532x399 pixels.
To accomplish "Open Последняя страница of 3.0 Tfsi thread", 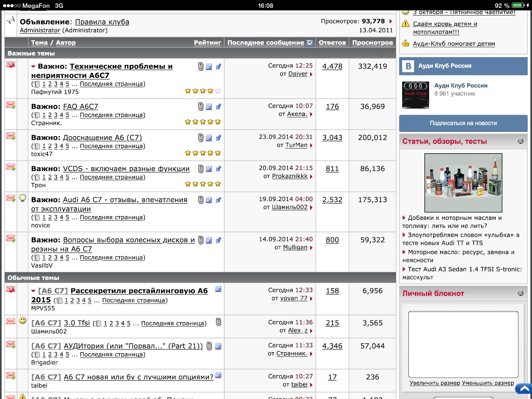I will [x=172, y=323].
